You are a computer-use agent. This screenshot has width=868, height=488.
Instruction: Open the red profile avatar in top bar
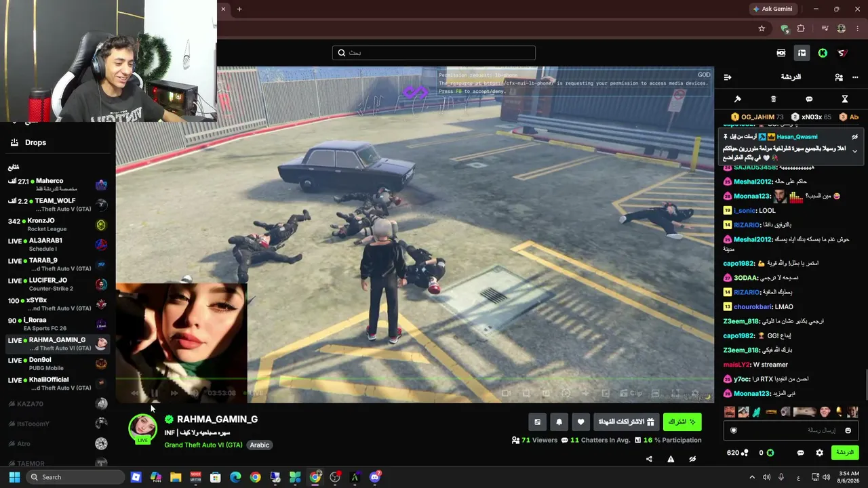[x=843, y=53]
